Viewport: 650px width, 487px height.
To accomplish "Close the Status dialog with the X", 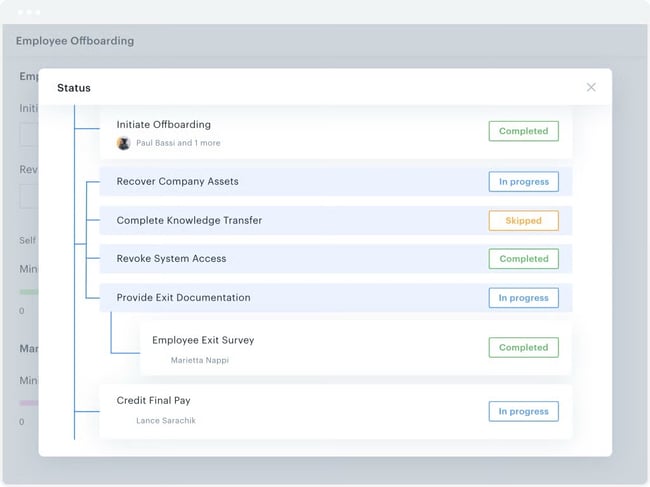I will pos(591,87).
